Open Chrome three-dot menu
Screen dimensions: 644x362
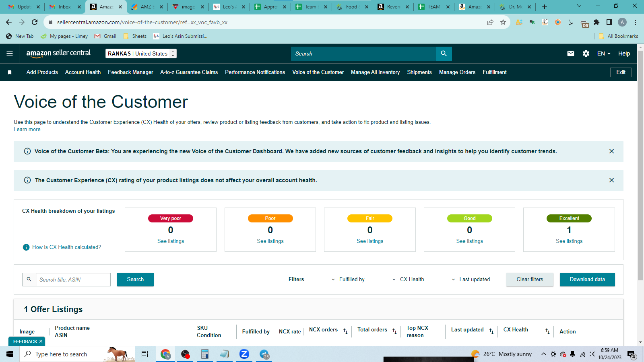[635, 22]
